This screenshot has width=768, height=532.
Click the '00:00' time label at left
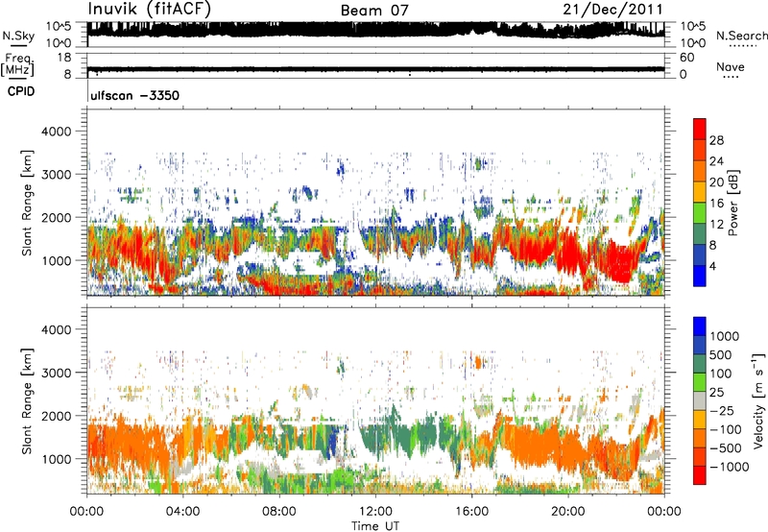pos(87,512)
